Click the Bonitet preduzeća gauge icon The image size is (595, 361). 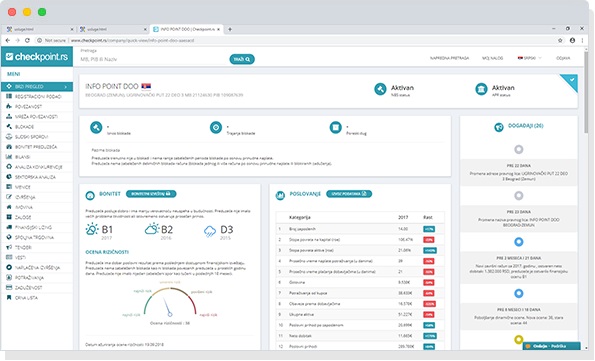[x=9, y=147]
